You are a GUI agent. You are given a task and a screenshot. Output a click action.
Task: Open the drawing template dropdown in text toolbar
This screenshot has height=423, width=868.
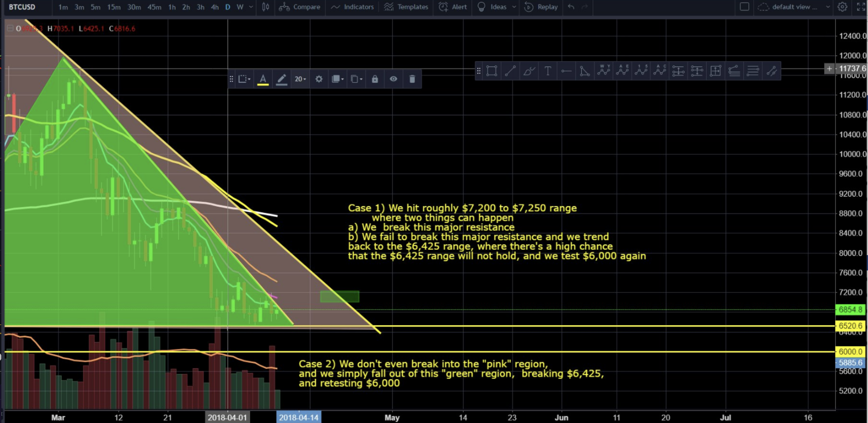(244, 79)
